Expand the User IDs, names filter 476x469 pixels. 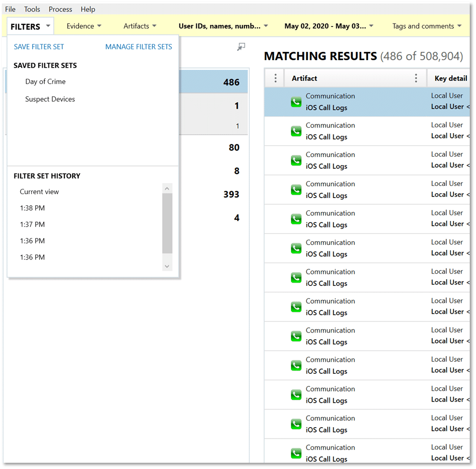tap(223, 26)
